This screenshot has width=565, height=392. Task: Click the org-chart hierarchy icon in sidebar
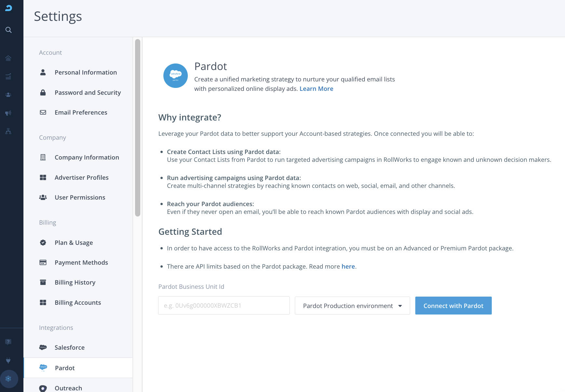(8, 131)
